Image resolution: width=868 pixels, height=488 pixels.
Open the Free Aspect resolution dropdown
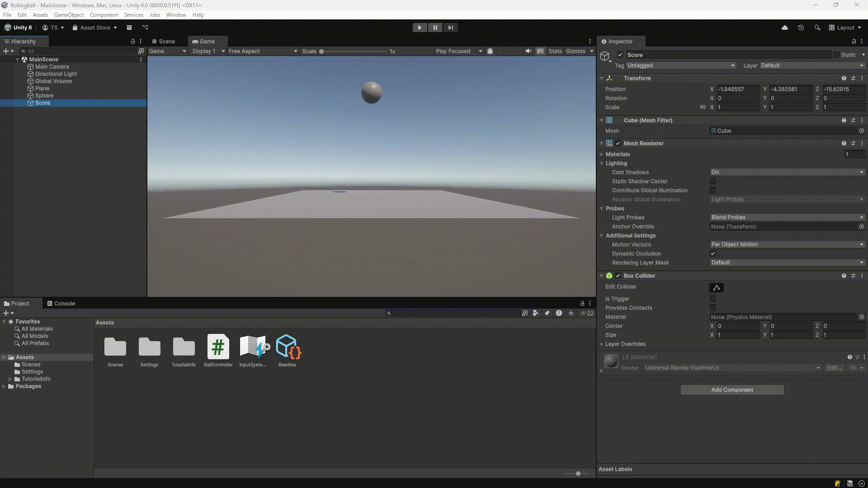[x=262, y=51]
